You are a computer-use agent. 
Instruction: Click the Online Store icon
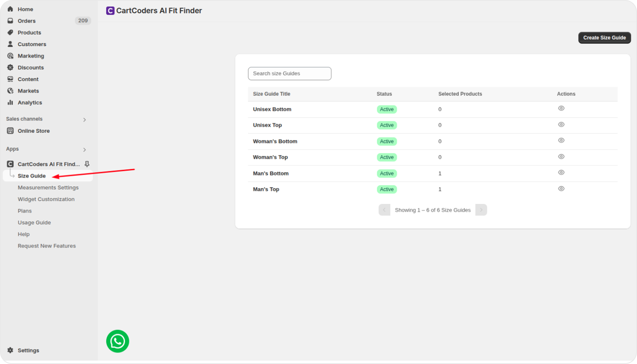pos(10,131)
